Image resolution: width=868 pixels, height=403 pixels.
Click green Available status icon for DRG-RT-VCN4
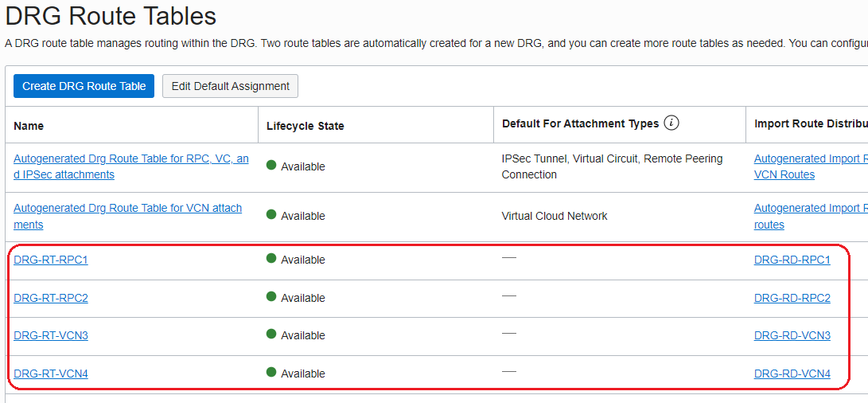[x=271, y=373]
